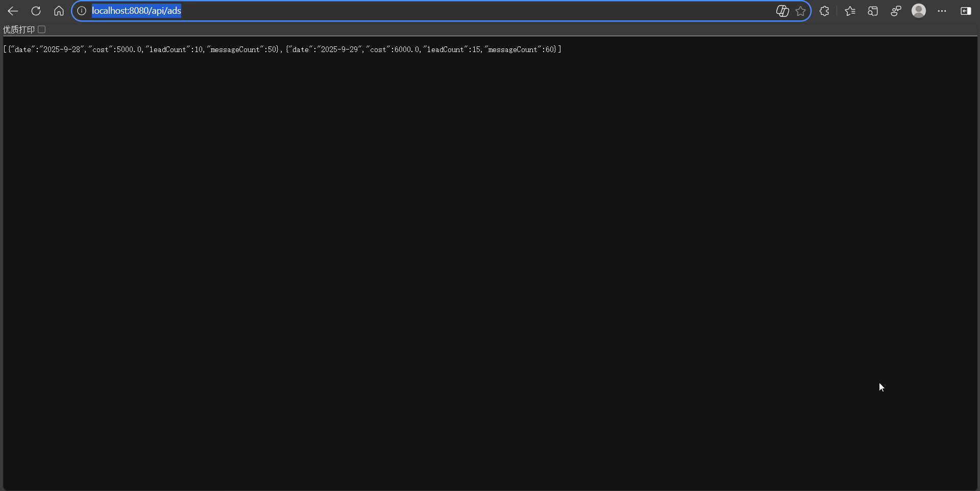Click the cost value 6000.0
980x491 pixels.
coord(407,50)
